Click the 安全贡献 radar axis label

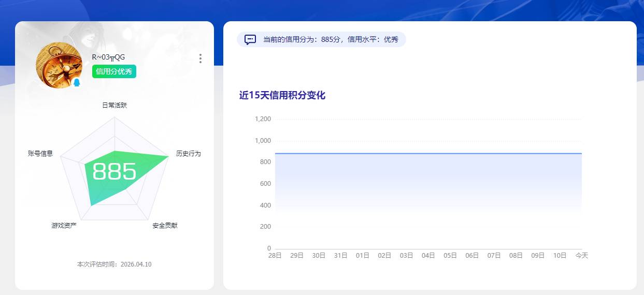[165, 226]
